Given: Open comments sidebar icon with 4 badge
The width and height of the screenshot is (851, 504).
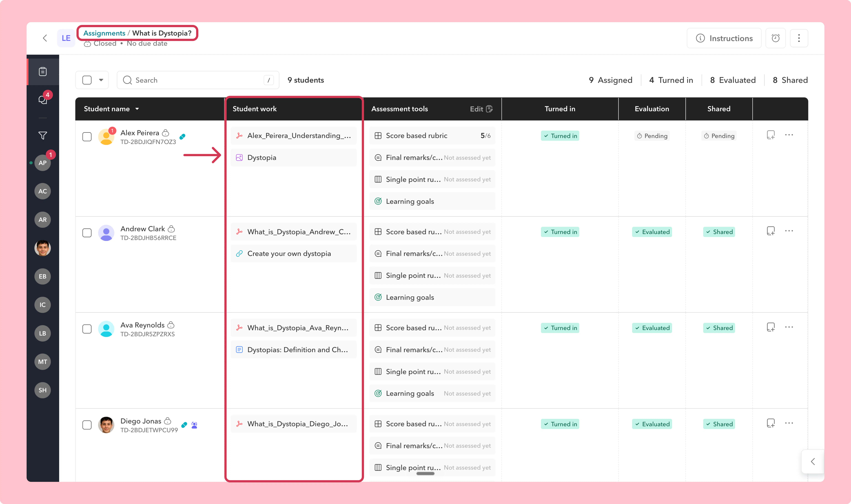Looking at the screenshot, I should point(43,100).
